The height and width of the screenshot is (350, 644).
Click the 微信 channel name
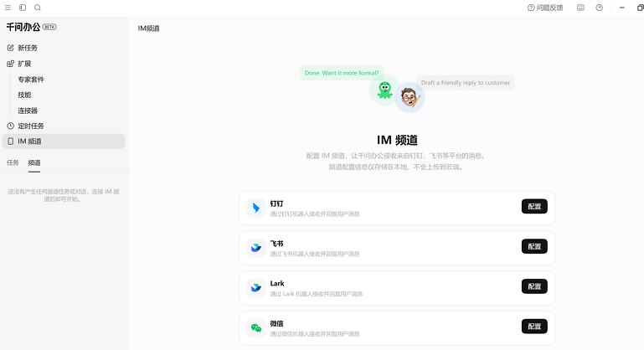(276, 324)
